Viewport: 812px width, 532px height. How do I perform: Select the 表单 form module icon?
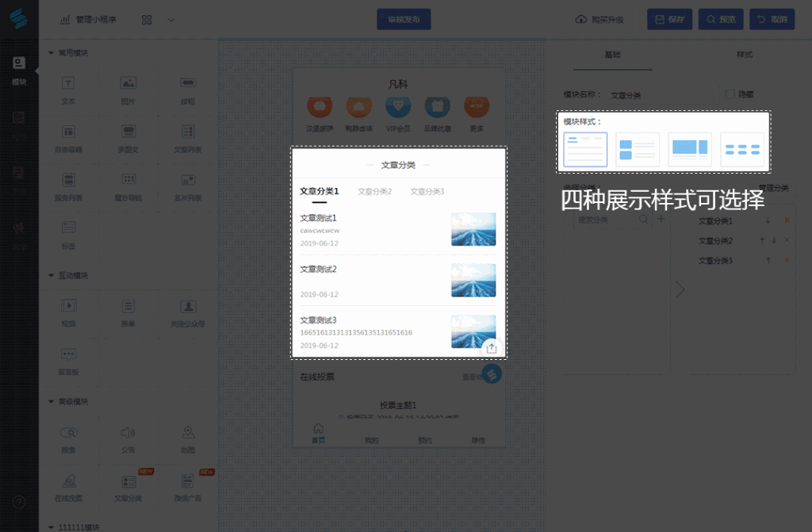pos(128,305)
